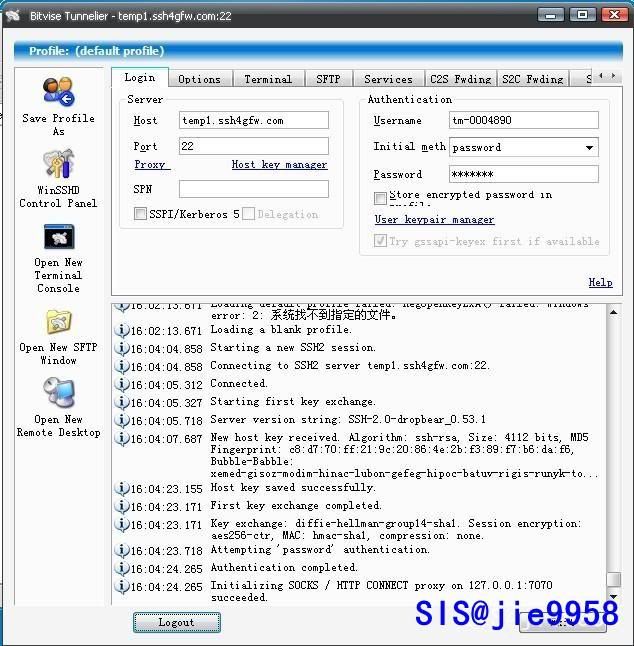Click the log scrollbar down arrow
Viewport: 634px width, 646px height.
coord(613,596)
